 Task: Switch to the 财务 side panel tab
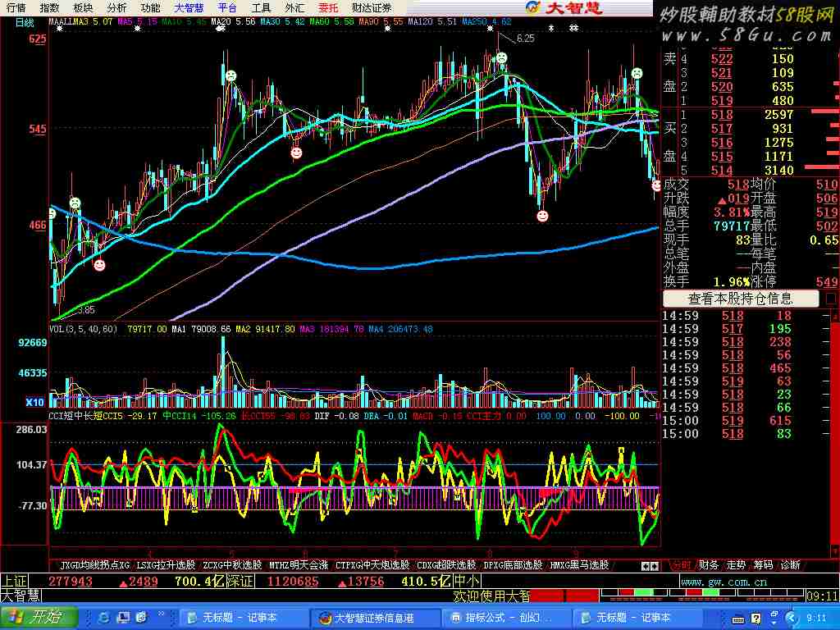click(x=709, y=564)
